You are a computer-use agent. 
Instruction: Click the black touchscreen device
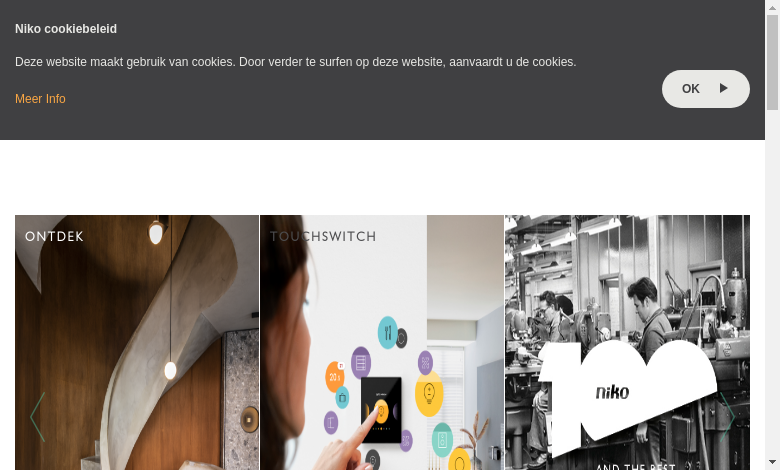pos(381,410)
